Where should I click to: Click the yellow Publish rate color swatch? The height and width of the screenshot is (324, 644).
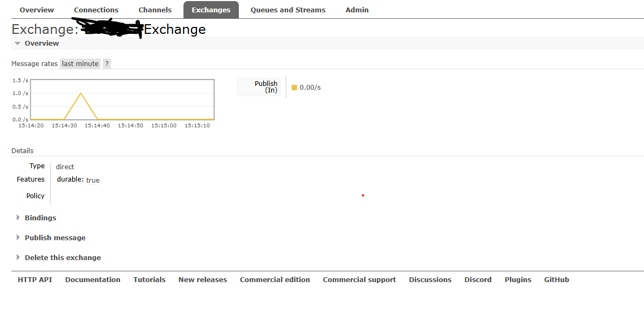point(294,88)
